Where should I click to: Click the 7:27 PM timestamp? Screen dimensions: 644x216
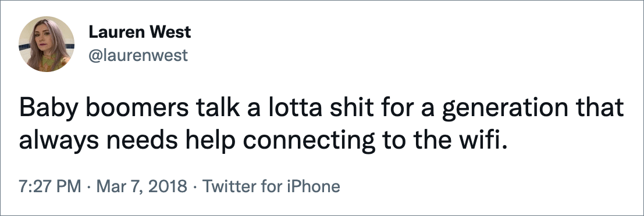pos(49,187)
